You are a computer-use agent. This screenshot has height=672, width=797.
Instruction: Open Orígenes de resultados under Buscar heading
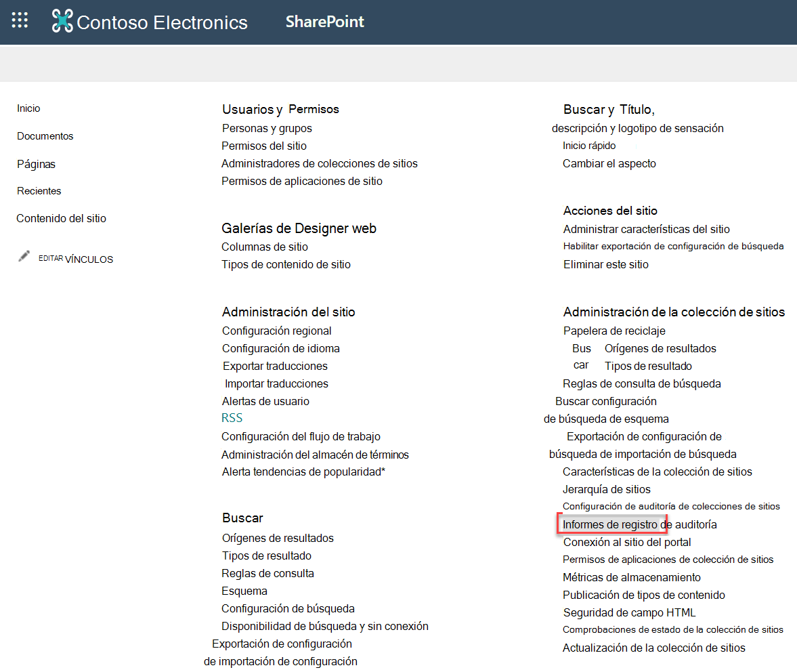coord(278,539)
